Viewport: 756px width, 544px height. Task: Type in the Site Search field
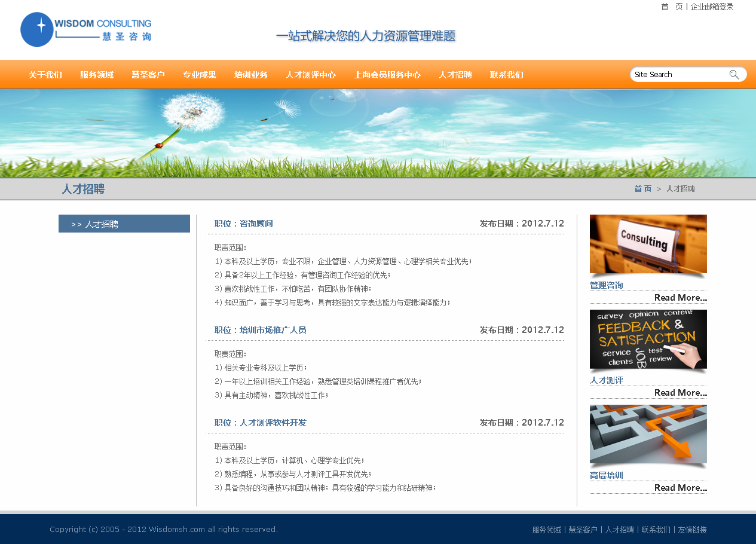[678, 75]
